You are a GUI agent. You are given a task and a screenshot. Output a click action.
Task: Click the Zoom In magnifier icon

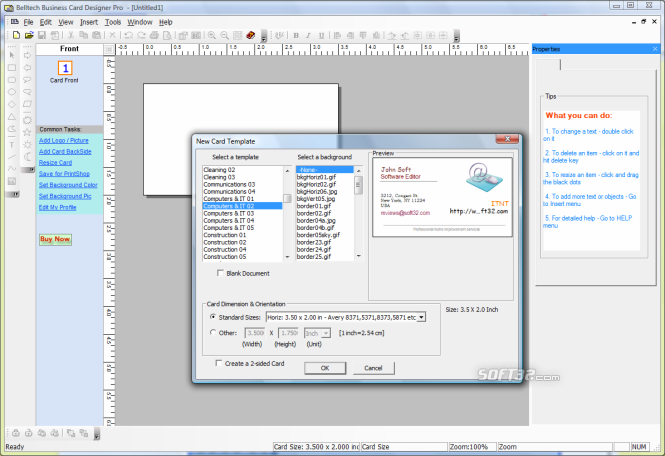(x=212, y=35)
